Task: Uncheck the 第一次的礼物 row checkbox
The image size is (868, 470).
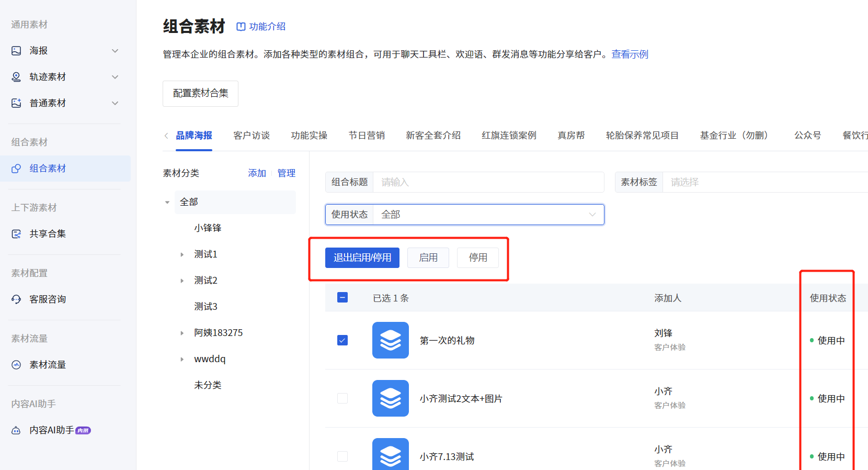Action: tap(342, 340)
